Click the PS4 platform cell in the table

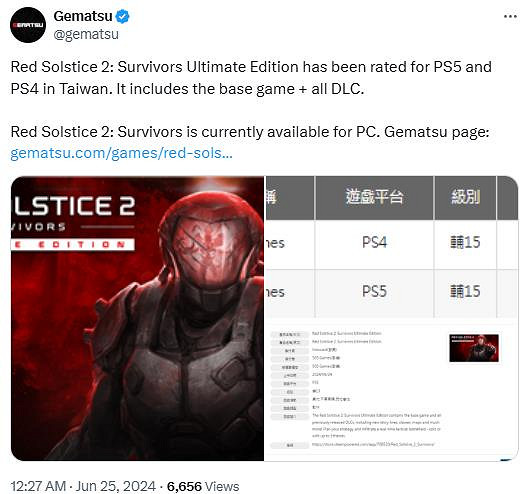tap(374, 242)
